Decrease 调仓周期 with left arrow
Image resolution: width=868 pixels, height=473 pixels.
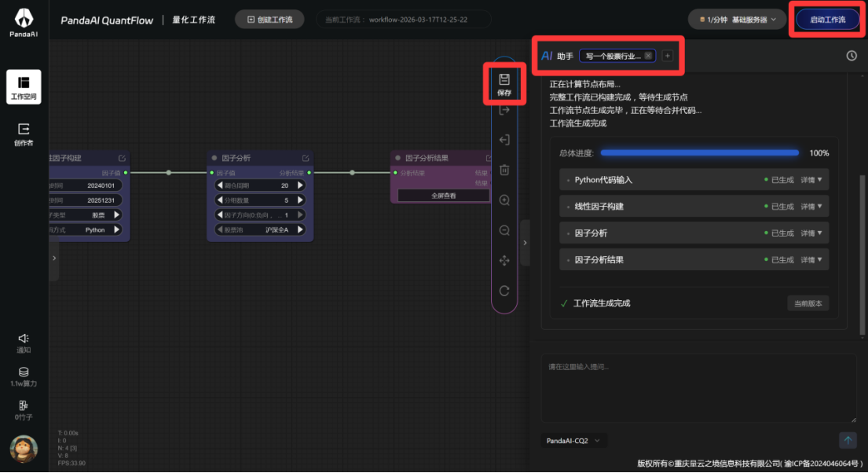pyautogui.click(x=220, y=185)
